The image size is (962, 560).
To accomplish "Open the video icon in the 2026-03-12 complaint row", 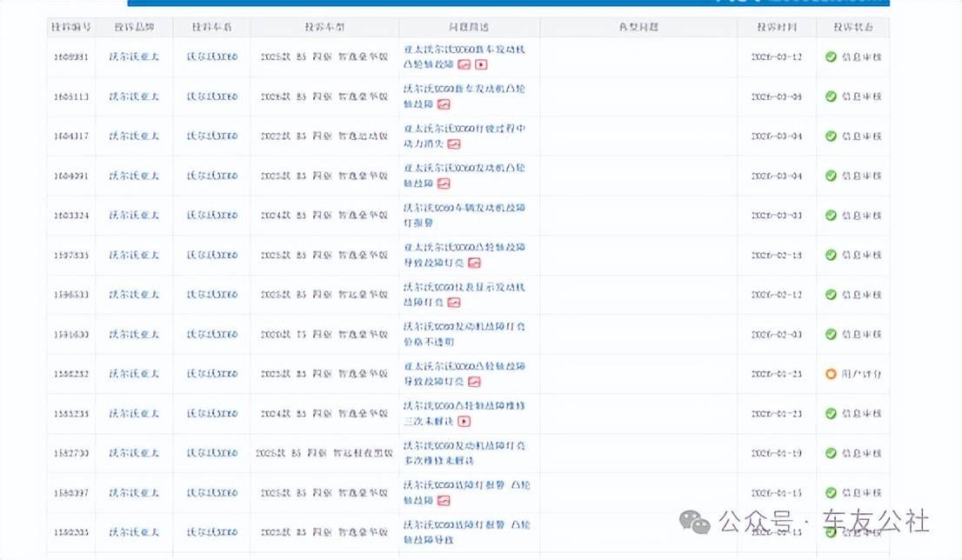I will coord(481,64).
